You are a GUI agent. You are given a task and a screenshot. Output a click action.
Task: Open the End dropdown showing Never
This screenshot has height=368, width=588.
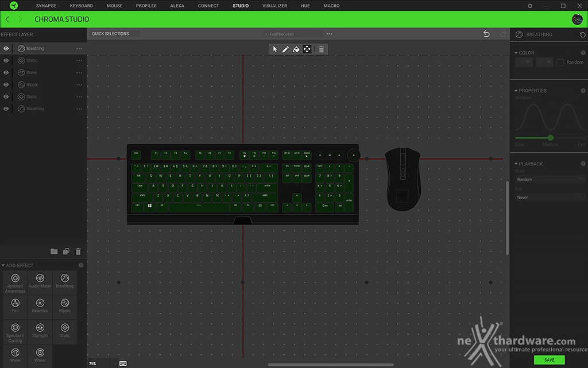(550, 197)
